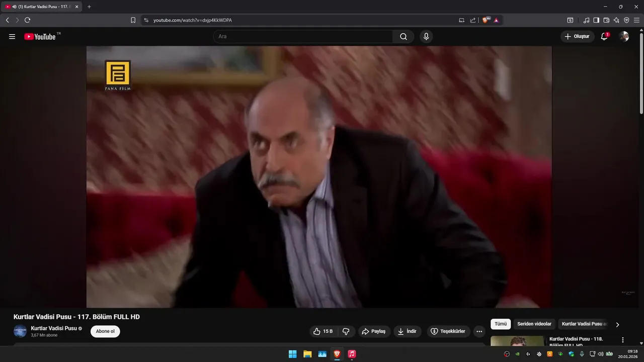Screen dimensions: 644x362
Task: Go forward in browser history
Action: [x=17, y=20]
